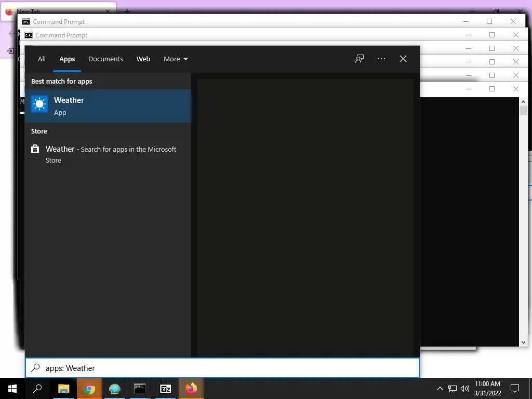Open the globe app on the taskbar
532x399 pixels.
(x=115, y=389)
